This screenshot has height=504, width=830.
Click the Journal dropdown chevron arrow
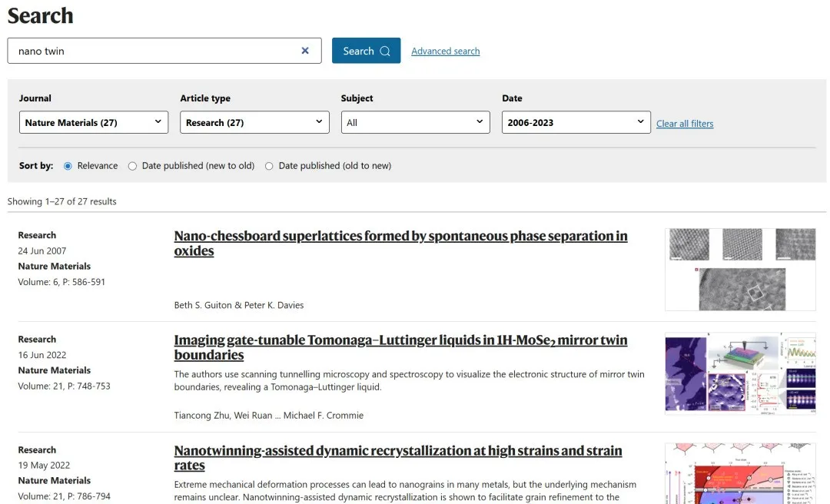coord(158,122)
